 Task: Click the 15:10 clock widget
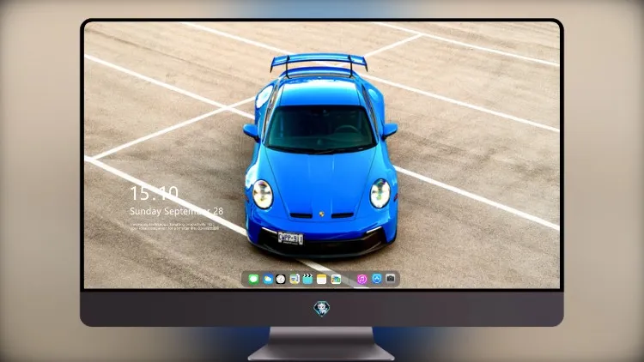(154, 193)
